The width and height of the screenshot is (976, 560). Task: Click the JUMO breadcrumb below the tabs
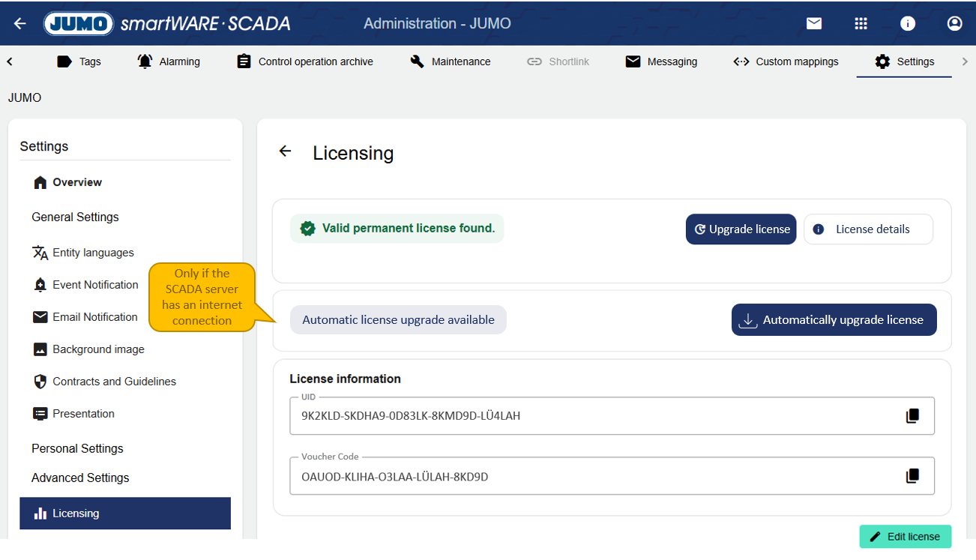coord(25,97)
